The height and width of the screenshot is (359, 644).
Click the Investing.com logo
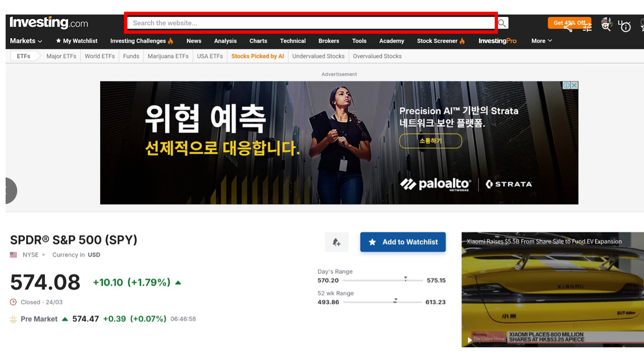pyautogui.click(x=49, y=22)
